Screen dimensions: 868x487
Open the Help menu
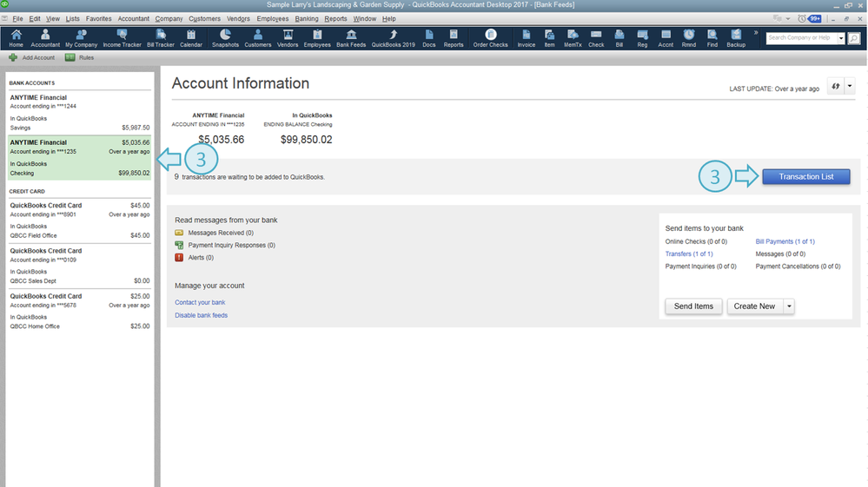click(389, 19)
